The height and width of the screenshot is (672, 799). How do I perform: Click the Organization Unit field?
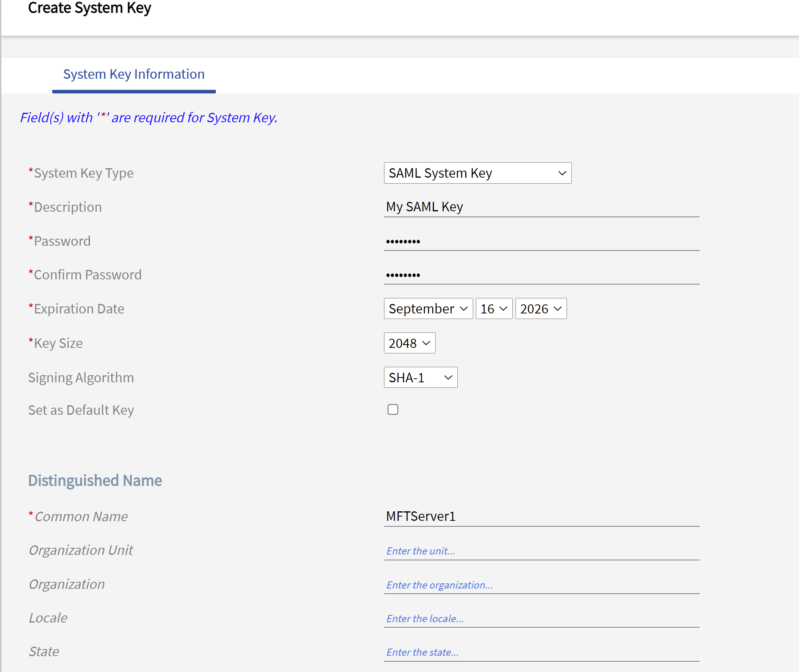point(541,551)
